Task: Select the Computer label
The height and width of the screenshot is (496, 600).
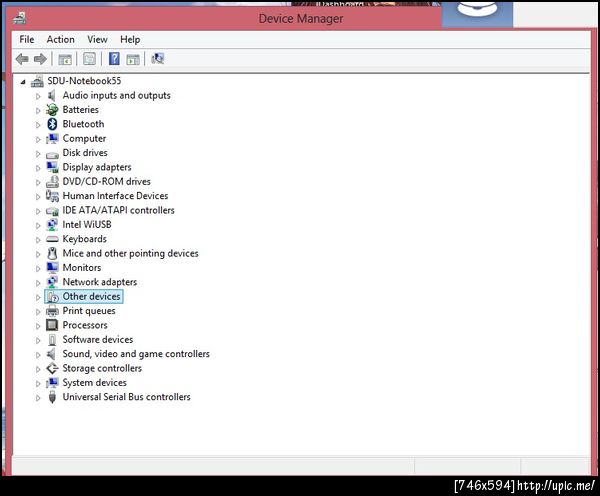Action: [x=84, y=139]
